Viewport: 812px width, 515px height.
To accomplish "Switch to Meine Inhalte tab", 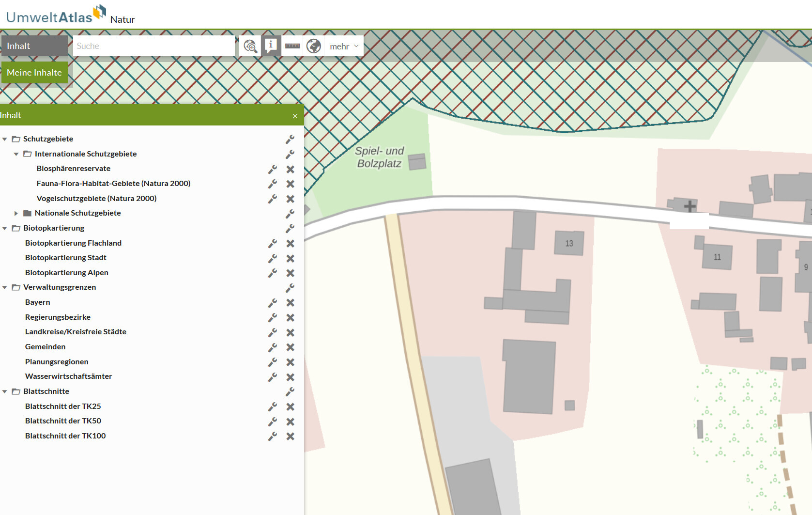I will [34, 73].
